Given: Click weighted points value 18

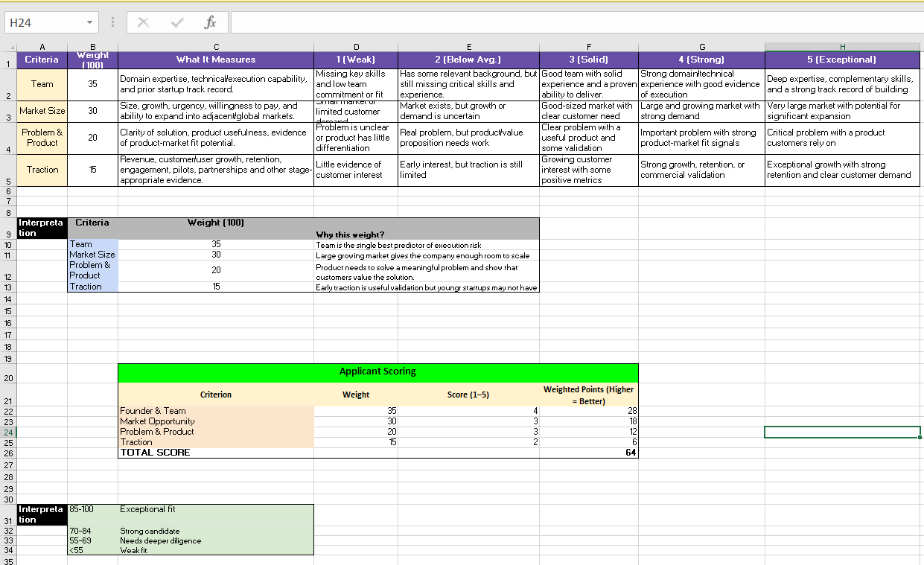Looking at the screenshot, I should pos(589,421).
